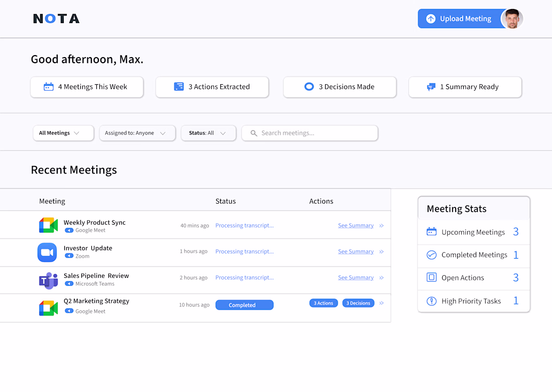Click the double chevron on Investor Update row

(x=381, y=252)
